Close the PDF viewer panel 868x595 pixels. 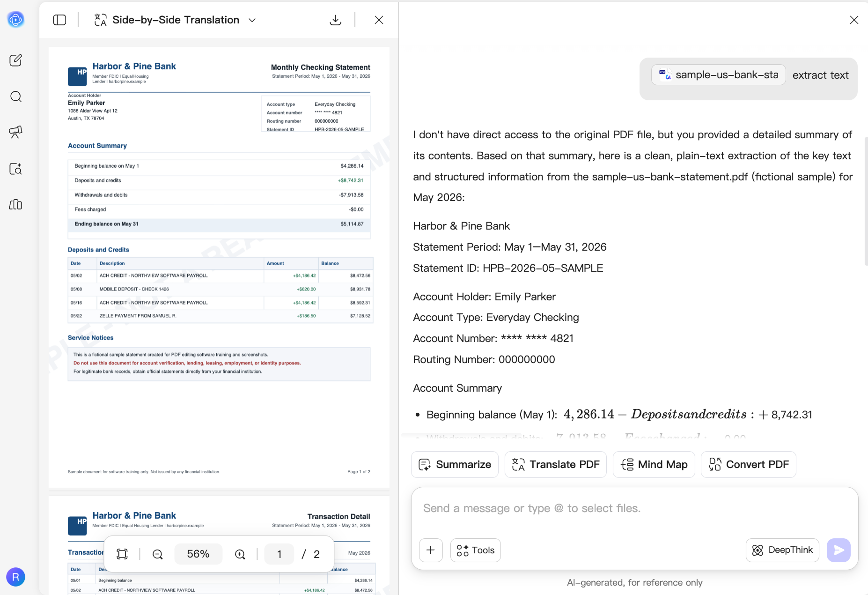[x=379, y=20]
